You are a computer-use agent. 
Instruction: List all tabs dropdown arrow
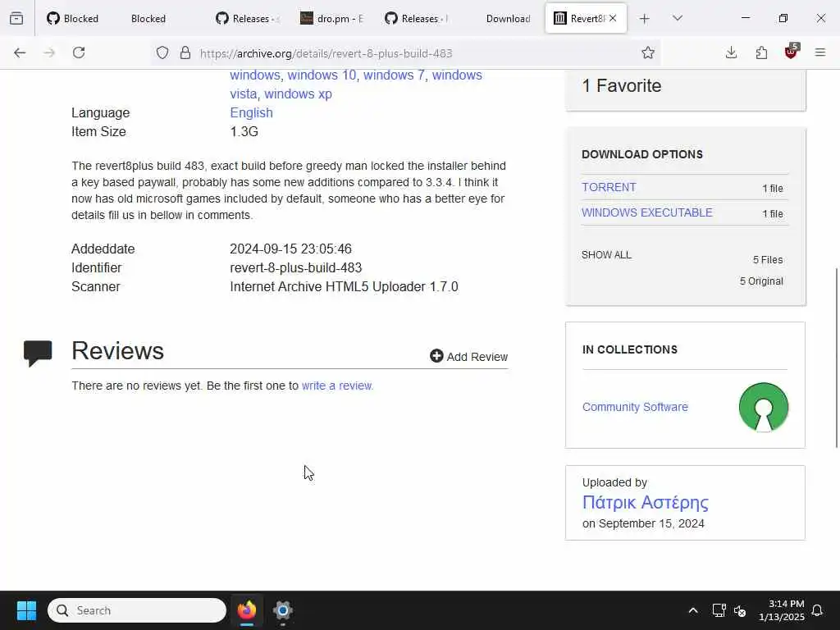pos(678,18)
